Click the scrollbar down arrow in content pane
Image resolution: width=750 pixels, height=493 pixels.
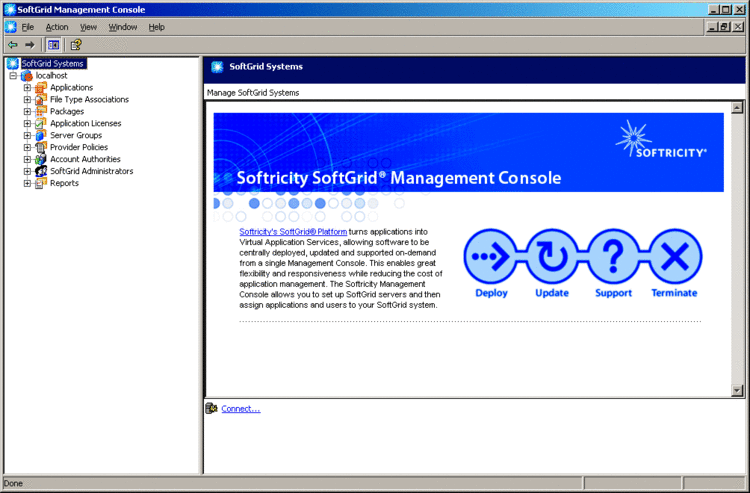(x=738, y=391)
